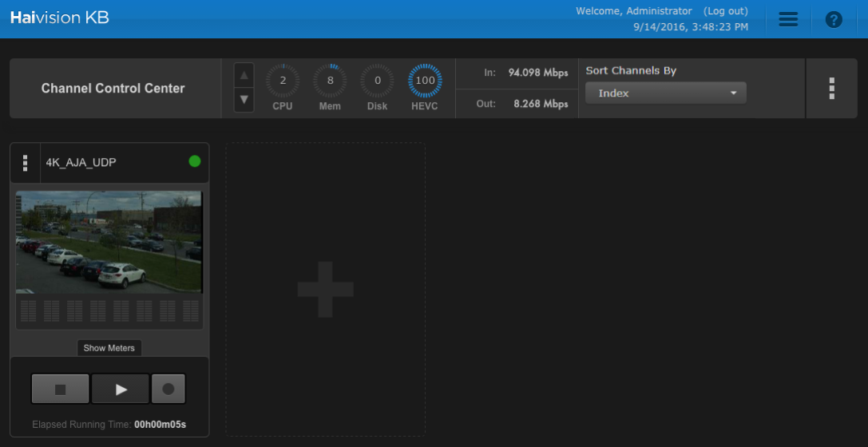Click the 4K_AJA_UDP video preview thumbnail

pos(109,242)
